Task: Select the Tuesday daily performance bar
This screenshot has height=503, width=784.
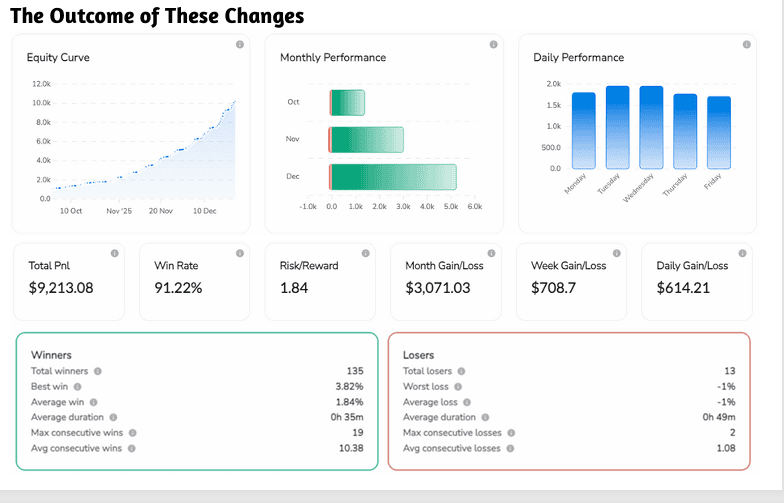Action: point(618,128)
